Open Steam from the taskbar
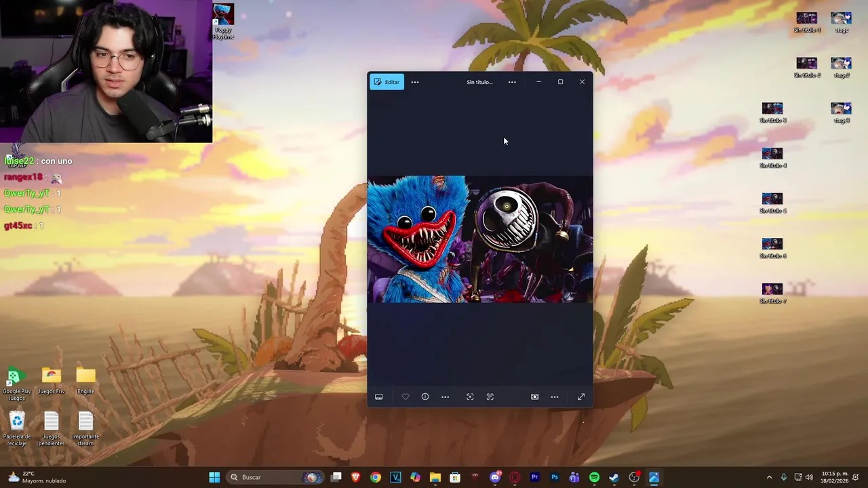Image resolution: width=868 pixels, height=488 pixels. [614, 477]
